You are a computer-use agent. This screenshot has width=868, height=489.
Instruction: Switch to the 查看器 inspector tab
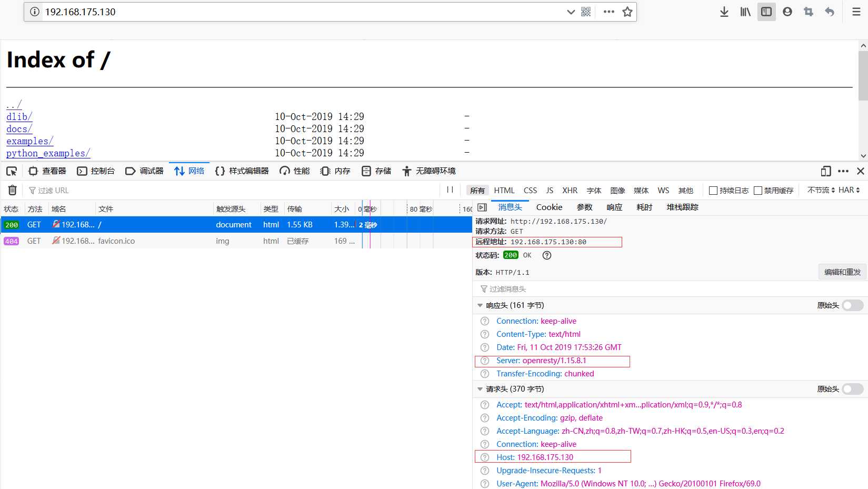pyautogui.click(x=47, y=171)
